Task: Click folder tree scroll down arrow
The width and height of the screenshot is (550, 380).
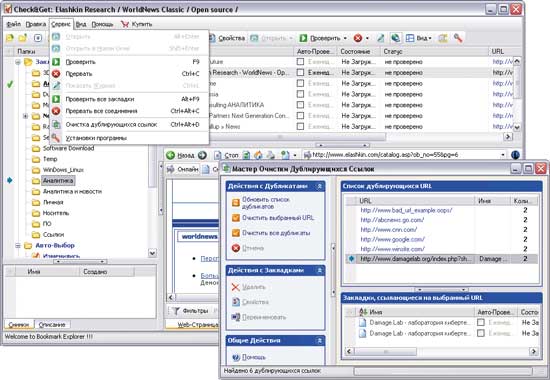Action: pyautogui.click(x=152, y=253)
